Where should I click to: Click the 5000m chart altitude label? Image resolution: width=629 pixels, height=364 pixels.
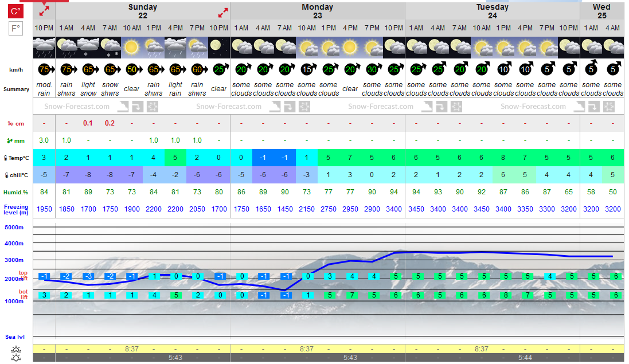[14, 228]
